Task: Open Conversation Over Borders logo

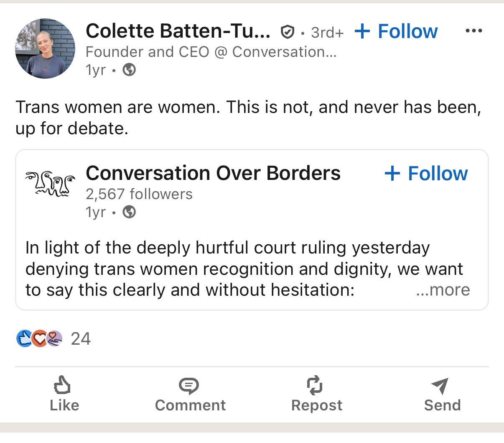Action: pyautogui.click(x=51, y=184)
